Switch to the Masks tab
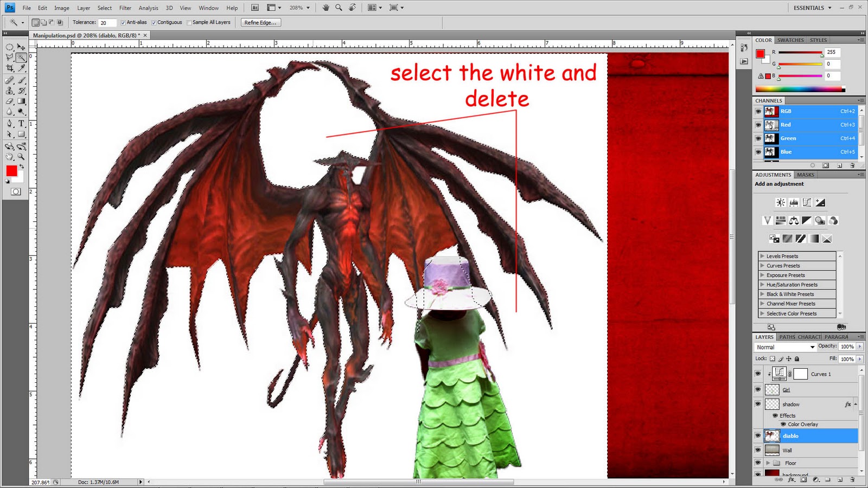The image size is (868, 488). point(806,175)
